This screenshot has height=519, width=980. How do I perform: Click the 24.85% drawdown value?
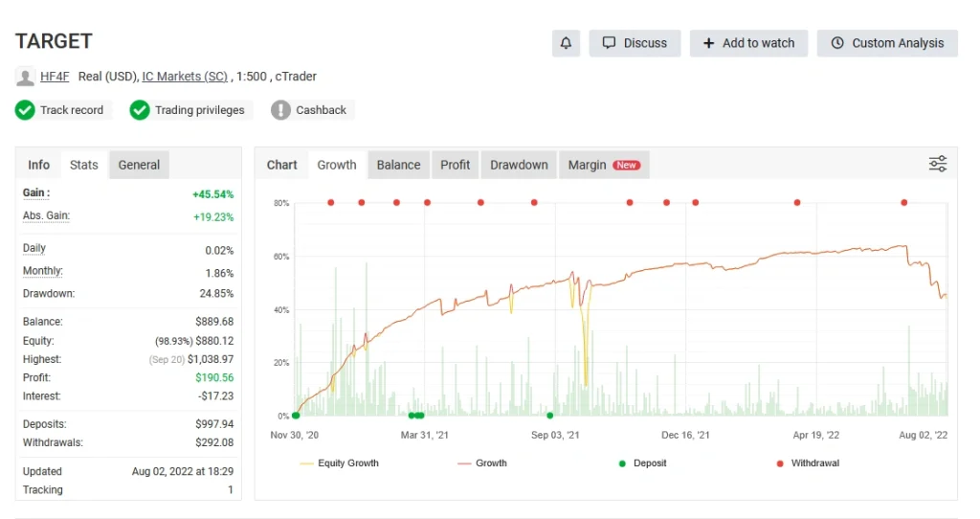[216, 294]
